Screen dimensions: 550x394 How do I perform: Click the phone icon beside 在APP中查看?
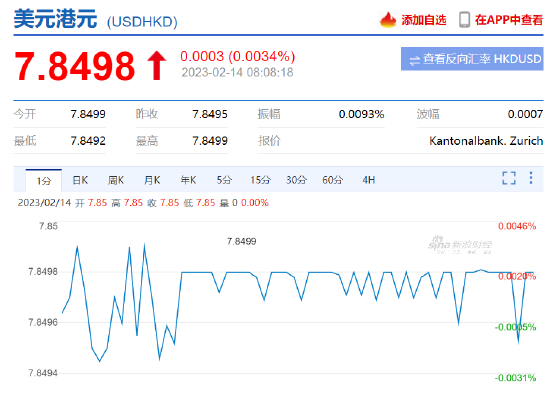464,20
